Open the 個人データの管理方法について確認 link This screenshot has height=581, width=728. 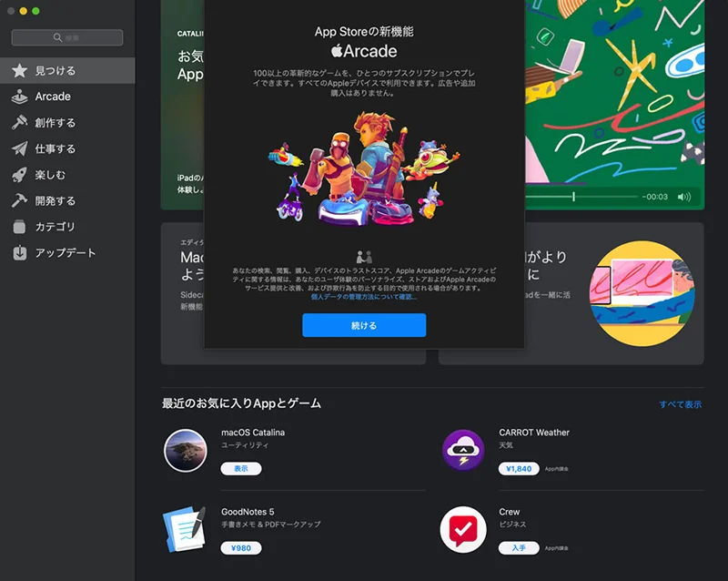(x=364, y=297)
